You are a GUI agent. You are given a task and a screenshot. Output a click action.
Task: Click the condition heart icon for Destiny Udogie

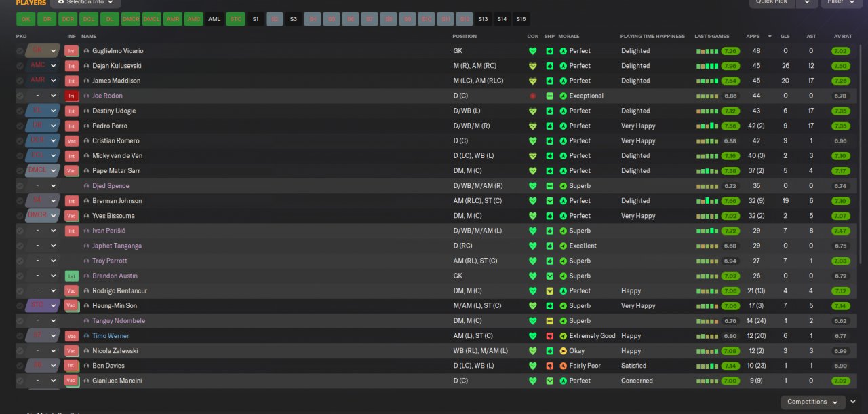click(x=532, y=111)
